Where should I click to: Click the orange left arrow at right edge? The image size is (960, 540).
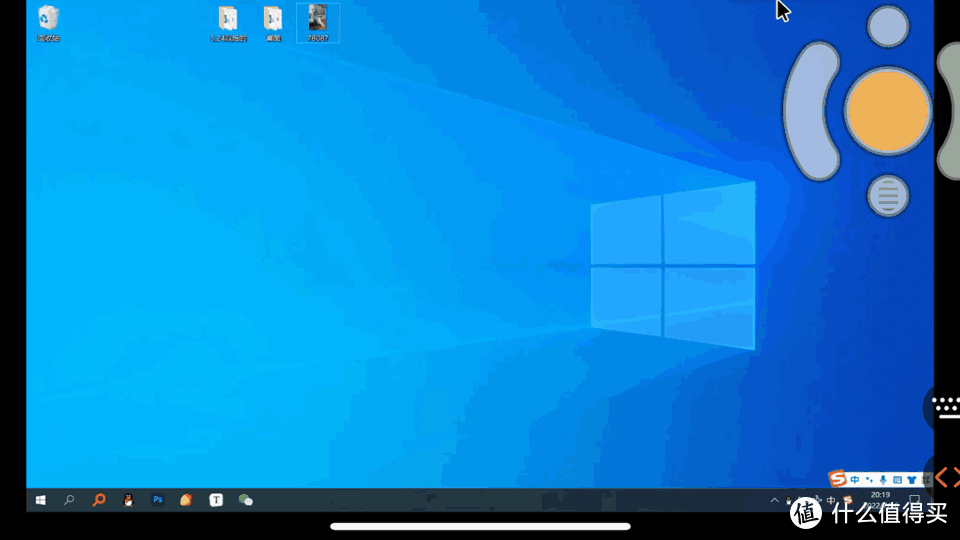click(x=941, y=477)
